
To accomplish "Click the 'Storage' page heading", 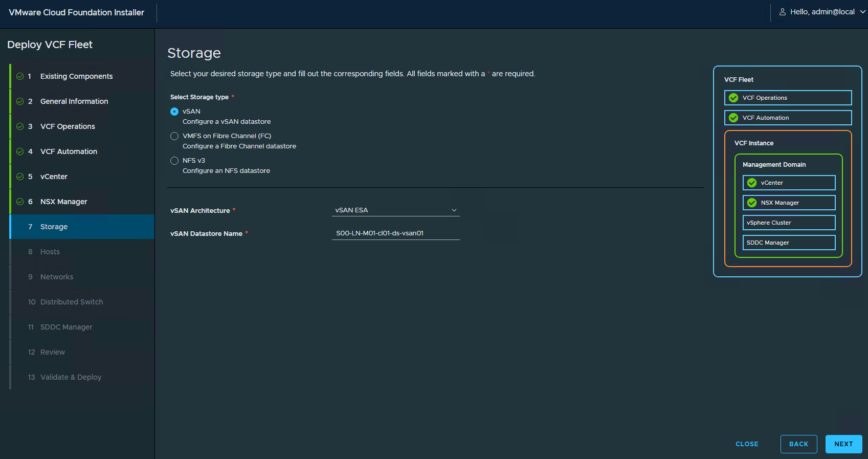I will pos(194,53).
